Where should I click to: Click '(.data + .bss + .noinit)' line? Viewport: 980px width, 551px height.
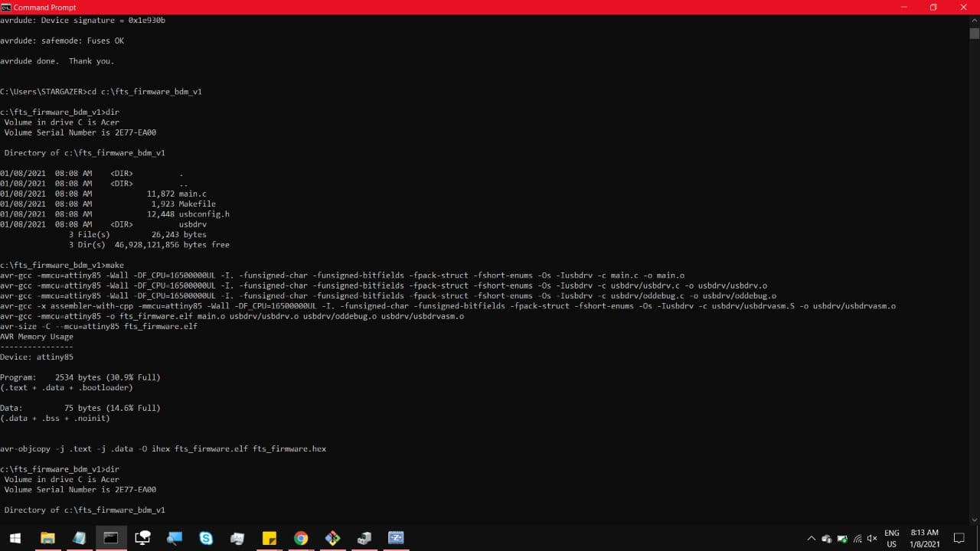(55, 418)
